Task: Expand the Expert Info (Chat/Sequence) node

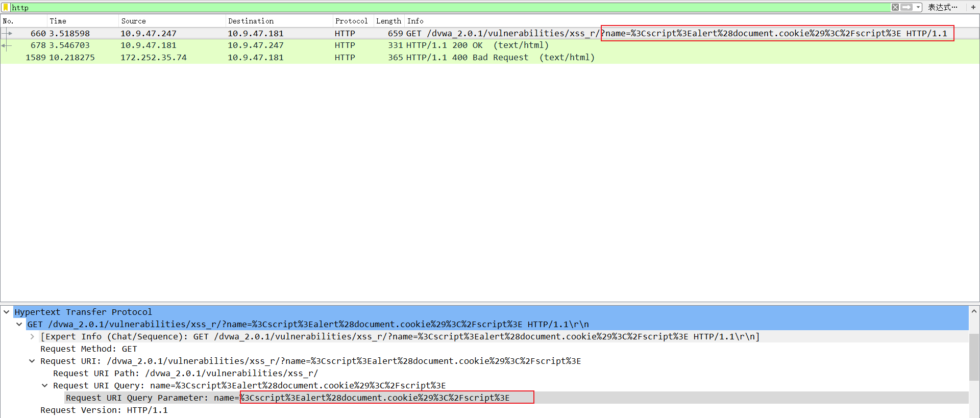Action: click(32, 336)
